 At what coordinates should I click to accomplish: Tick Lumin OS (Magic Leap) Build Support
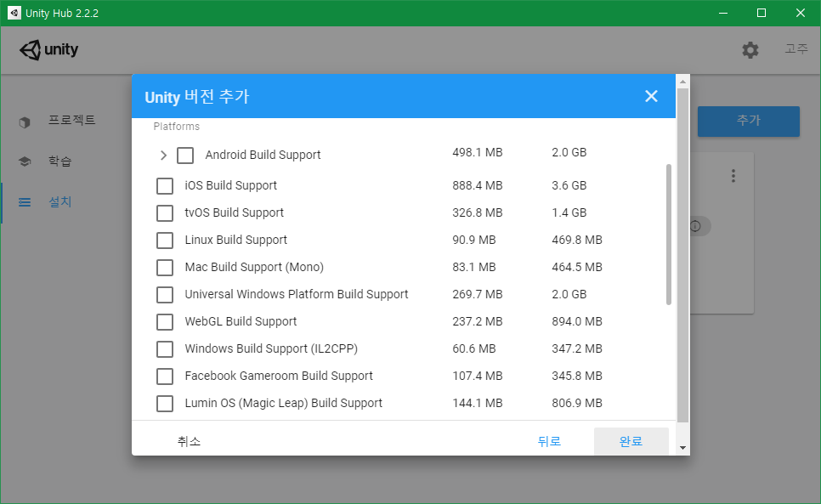point(165,404)
